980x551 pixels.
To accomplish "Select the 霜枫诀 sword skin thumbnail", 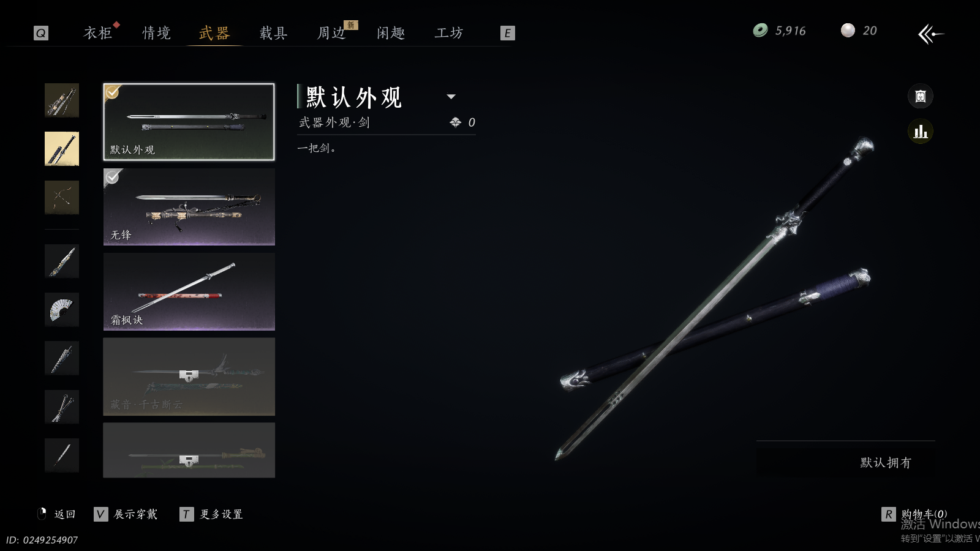I will (189, 292).
